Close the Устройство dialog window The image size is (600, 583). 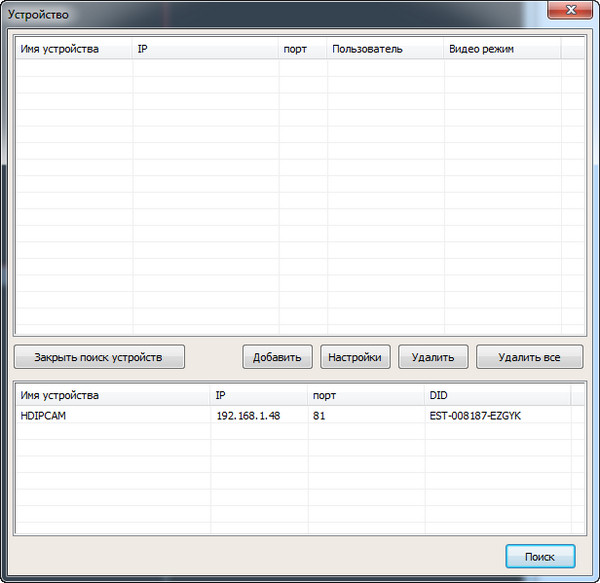(569, 9)
